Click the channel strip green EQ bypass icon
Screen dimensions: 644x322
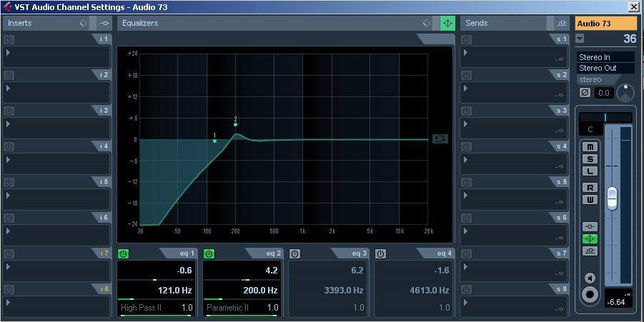click(590, 238)
